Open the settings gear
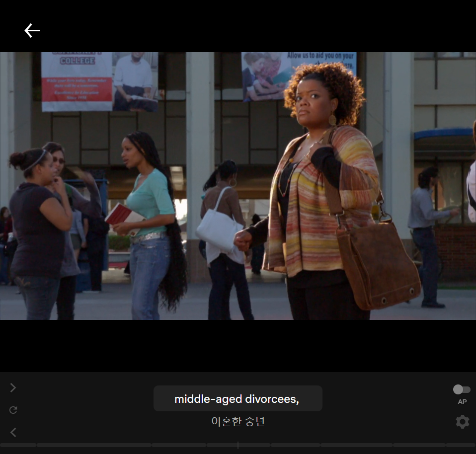Screen dimensions: 476x454 463,422
